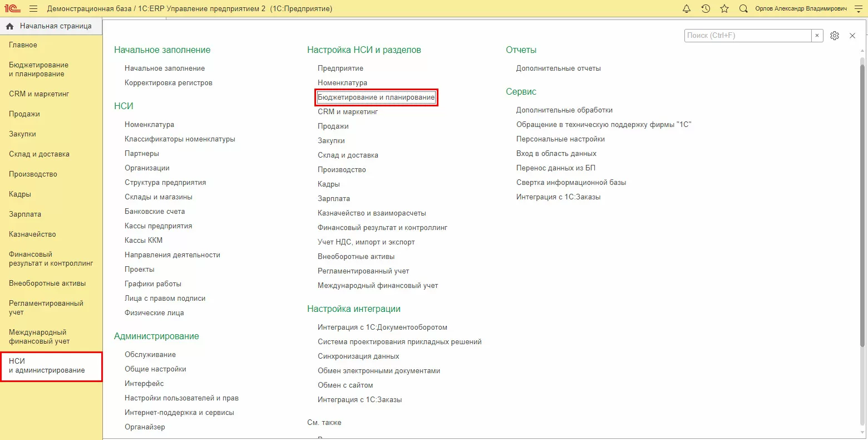Open Перенос данных из БП link
The height and width of the screenshot is (440, 868).
click(x=556, y=168)
